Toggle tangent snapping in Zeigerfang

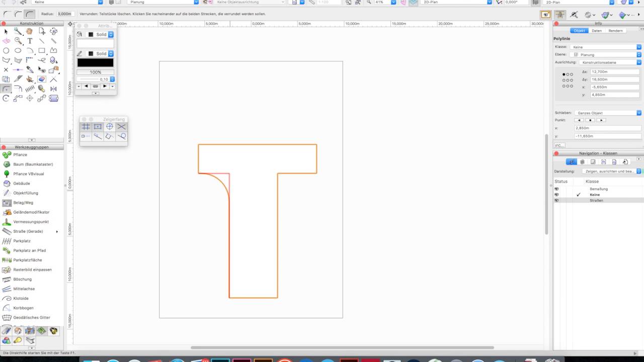(x=121, y=136)
